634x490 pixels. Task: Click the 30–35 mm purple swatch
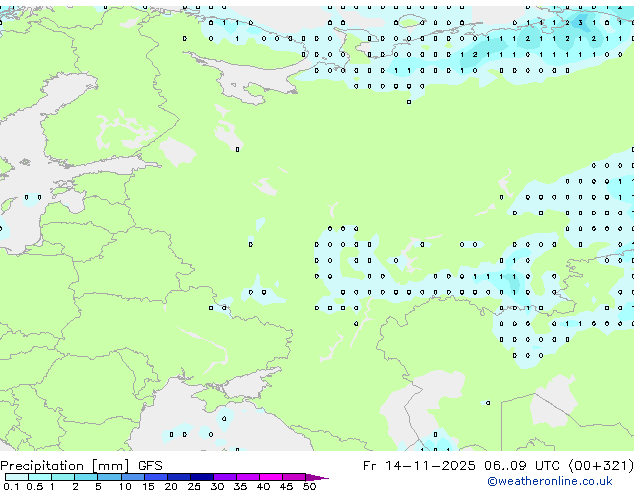pyautogui.click(x=225, y=477)
